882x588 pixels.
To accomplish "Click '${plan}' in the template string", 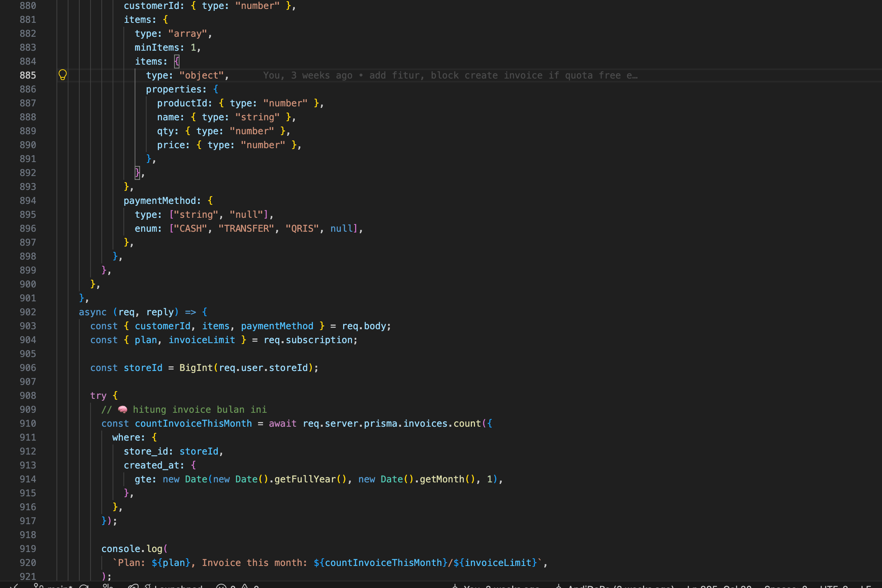I will point(171,563).
